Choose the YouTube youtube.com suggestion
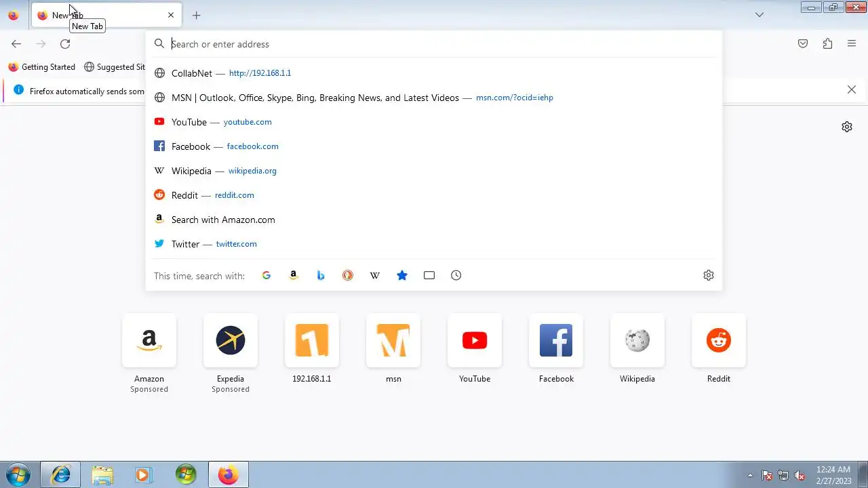The image size is (868, 488). (x=434, y=122)
